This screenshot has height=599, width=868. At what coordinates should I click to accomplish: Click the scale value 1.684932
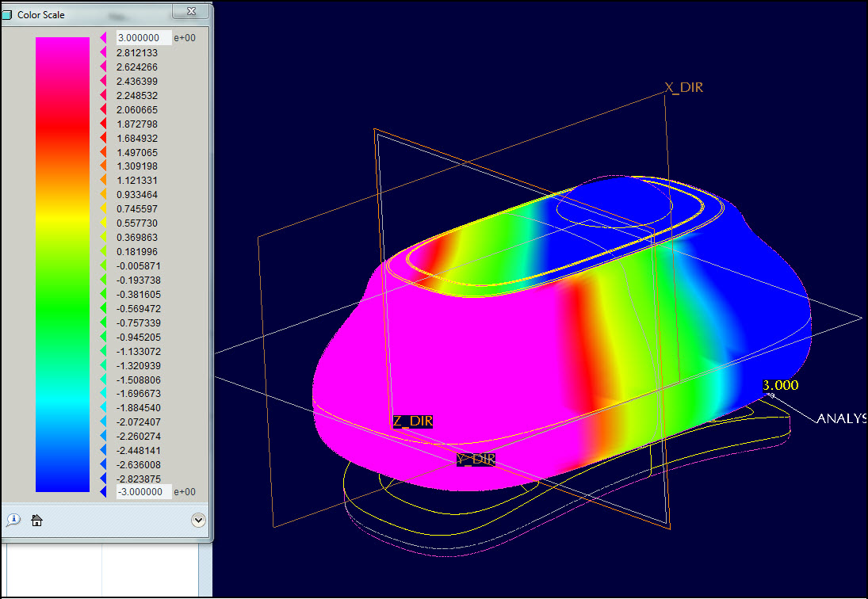coord(137,139)
